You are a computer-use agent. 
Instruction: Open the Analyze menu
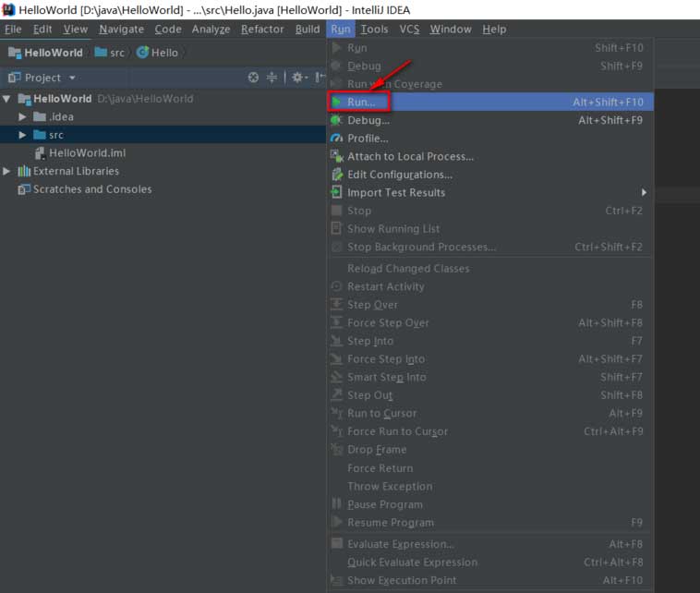coord(211,29)
